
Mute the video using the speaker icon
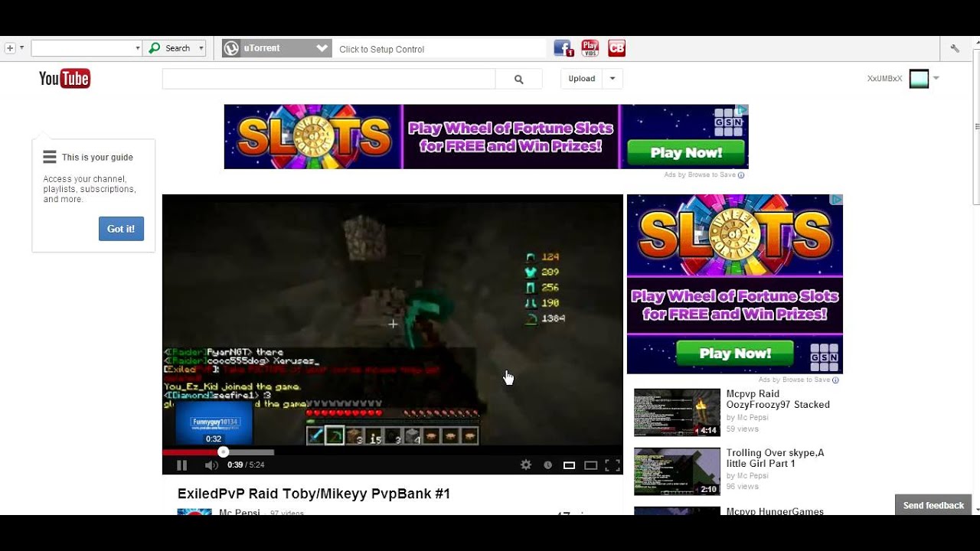pyautogui.click(x=211, y=465)
